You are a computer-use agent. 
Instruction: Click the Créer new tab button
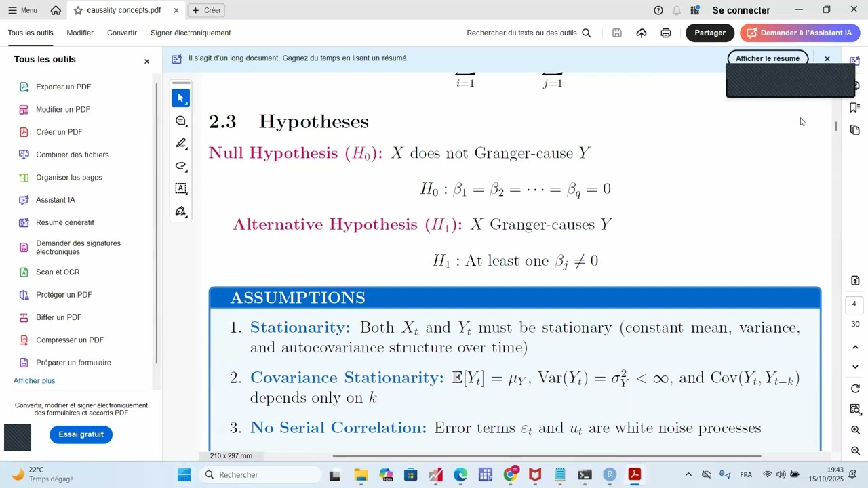[x=206, y=10]
